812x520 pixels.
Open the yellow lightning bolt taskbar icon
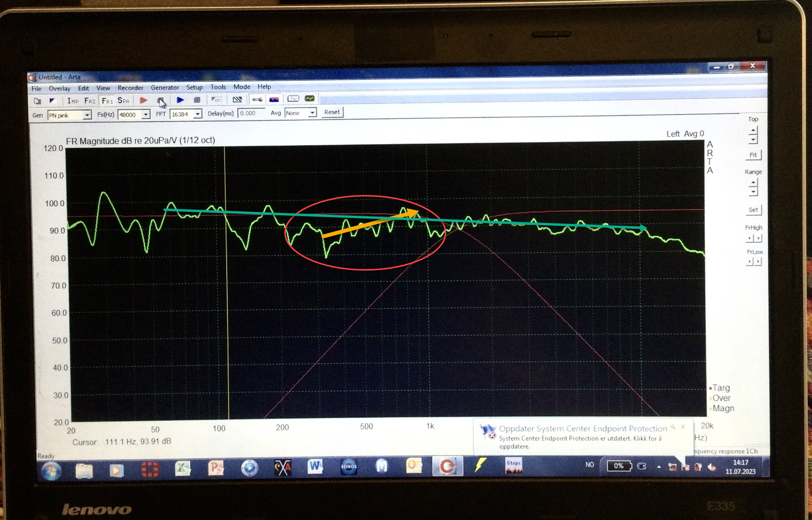click(x=480, y=465)
